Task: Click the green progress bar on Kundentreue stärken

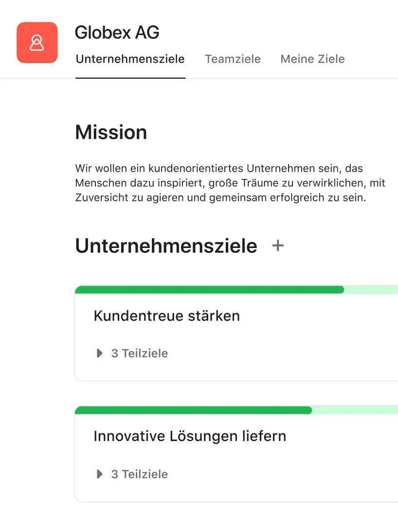Action: (209, 289)
